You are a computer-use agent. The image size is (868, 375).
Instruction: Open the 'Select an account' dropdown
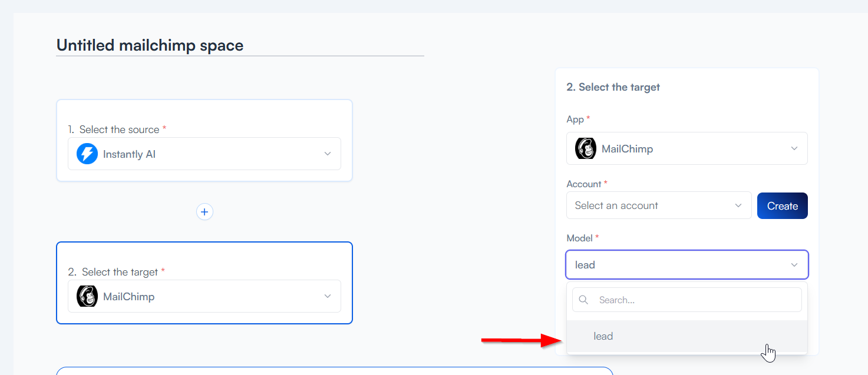(x=658, y=205)
